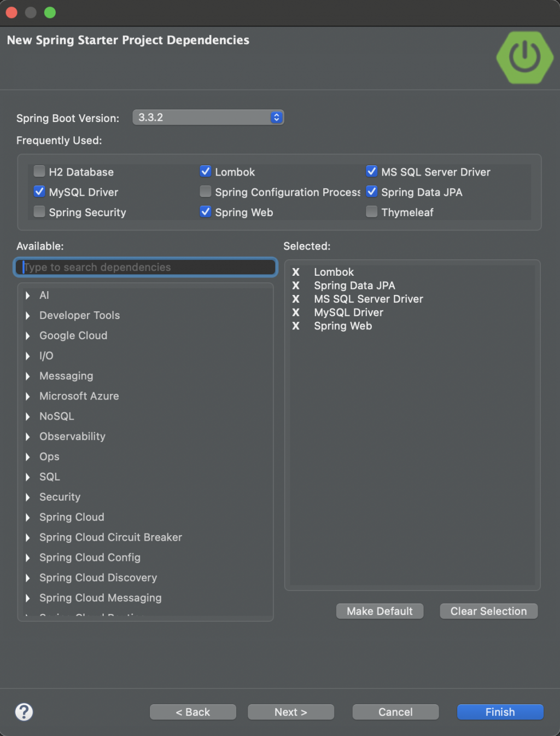Image resolution: width=560 pixels, height=736 pixels.
Task: Enable Spring Configuration Processor checkbox
Action: 206,192
